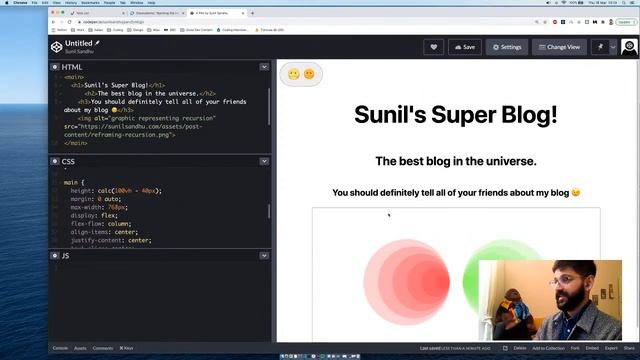
Task: Open JS editor settings gear
Action: [x=55, y=256]
